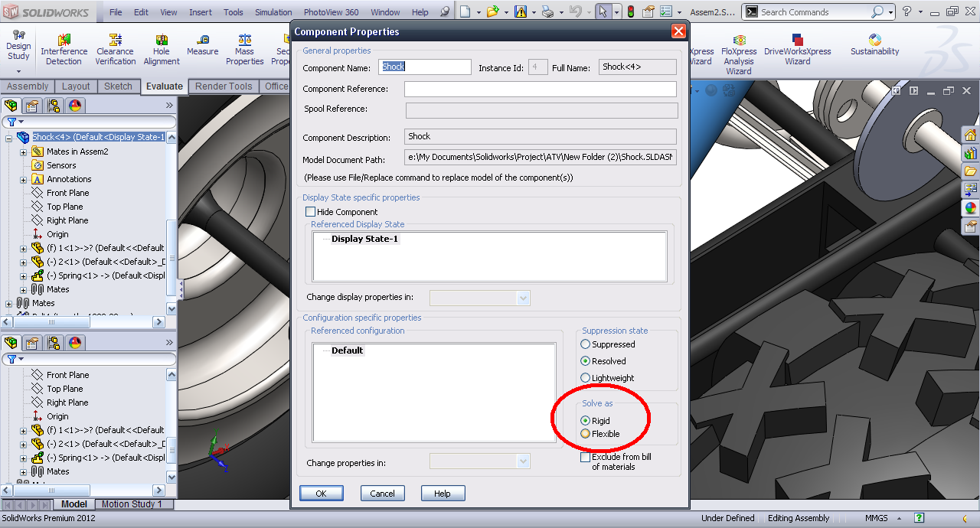
Task: Click the Undo icon
Action: coord(576,11)
